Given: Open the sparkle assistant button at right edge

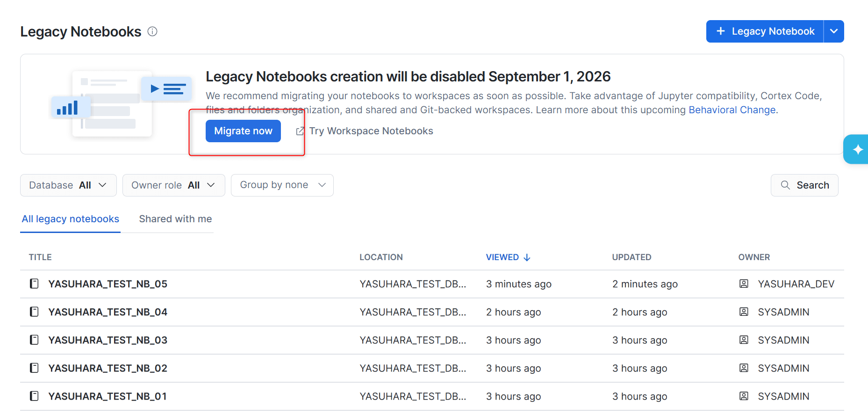Looking at the screenshot, I should 857,149.
